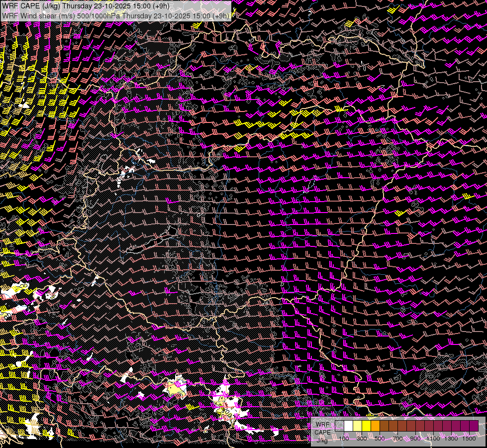The image size is (487, 448).
Task: Click the J/kg unit label in legend
Action: [322, 440]
